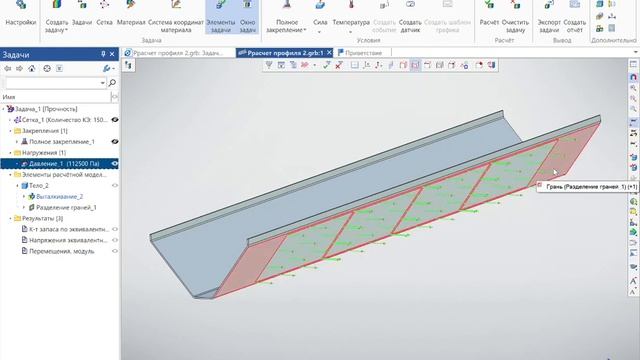Click the magnet snap icon on right toolbar
Image resolution: width=640 pixels, height=360 pixels.
[633, 77]
